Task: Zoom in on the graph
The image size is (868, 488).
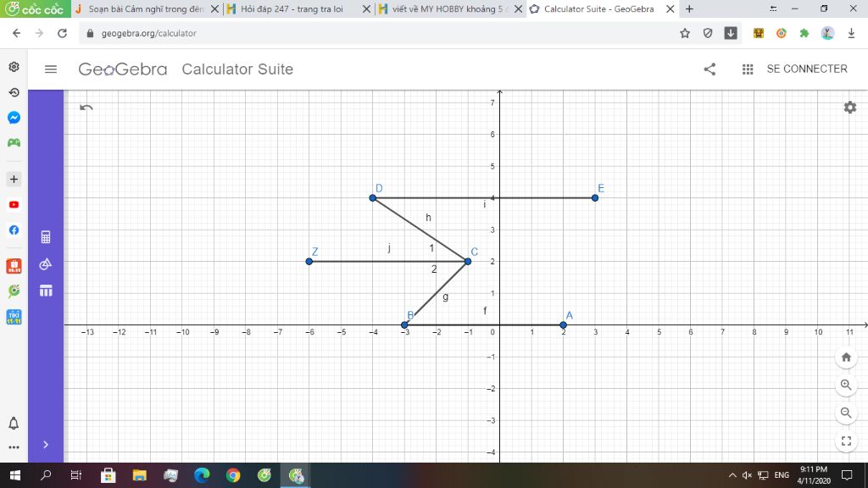Action: [x=846, y=385]
